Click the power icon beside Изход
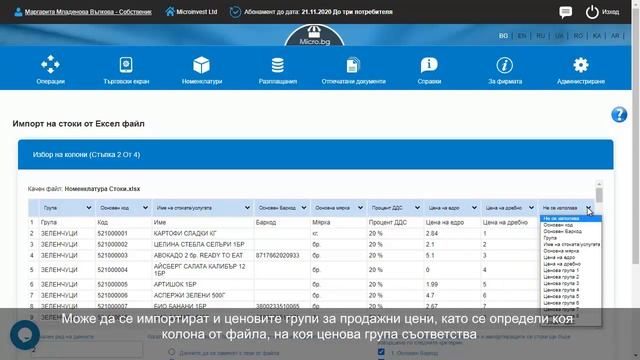The width and height of the screenshot is (640, 360). 592,12
